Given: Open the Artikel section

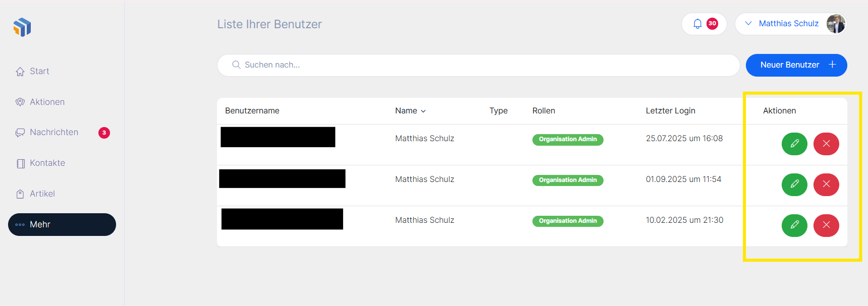Looking at the screenshot, I should click(x=42, y=194).
